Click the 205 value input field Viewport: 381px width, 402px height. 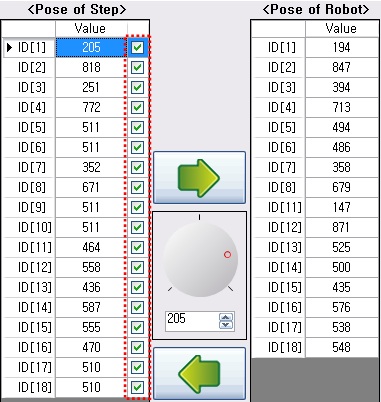pyautogui.click(x=192, y=321)
